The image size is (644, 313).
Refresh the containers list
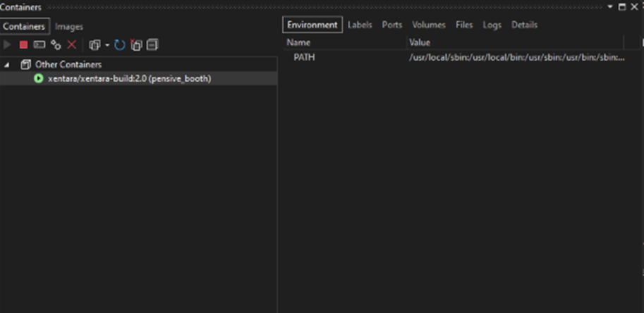coord(120,45)
